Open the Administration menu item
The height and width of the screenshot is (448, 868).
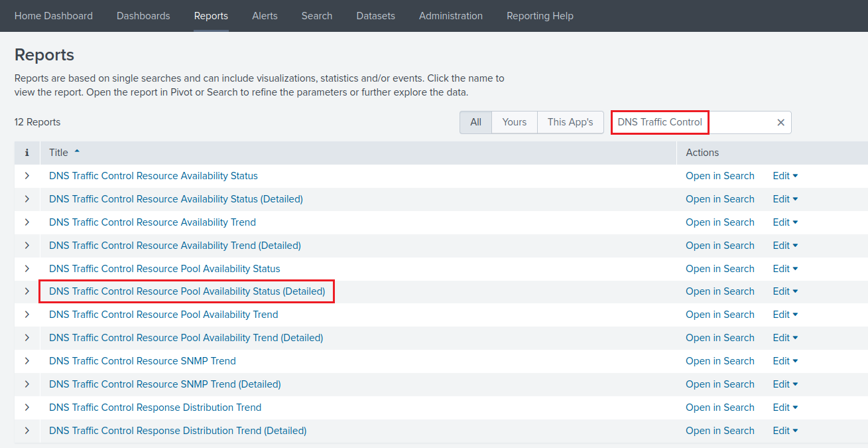click(x=451, y=16)
